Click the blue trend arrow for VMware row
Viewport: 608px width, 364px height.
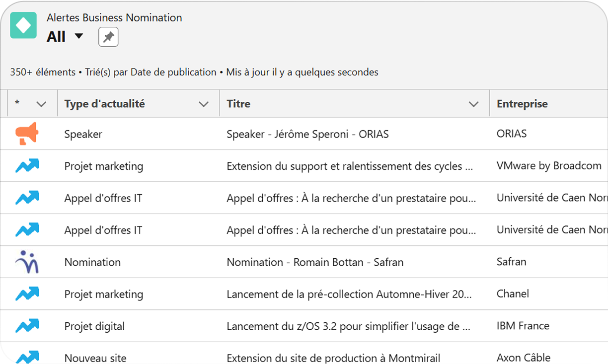coord(27,166)
